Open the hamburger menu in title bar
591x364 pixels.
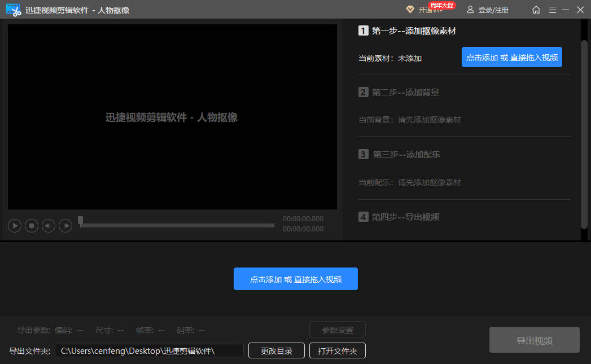552,10
